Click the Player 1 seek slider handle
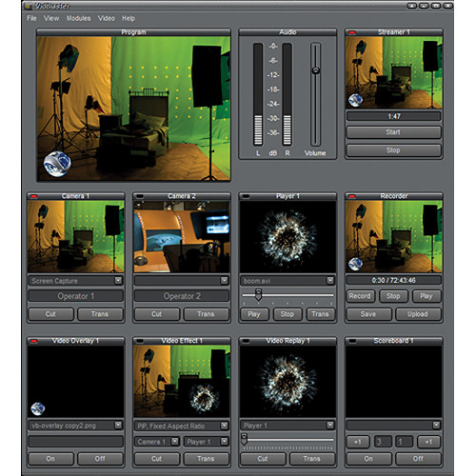 tap(259, 294)
